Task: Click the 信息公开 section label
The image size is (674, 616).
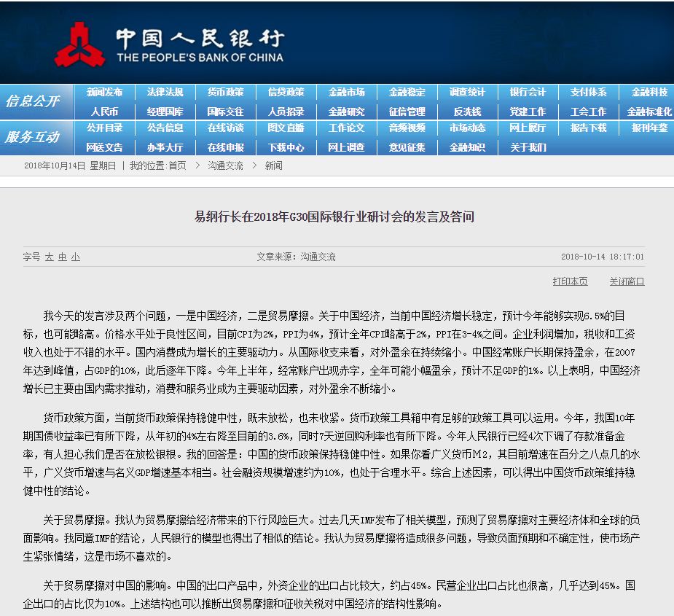Action: [32, 101]
